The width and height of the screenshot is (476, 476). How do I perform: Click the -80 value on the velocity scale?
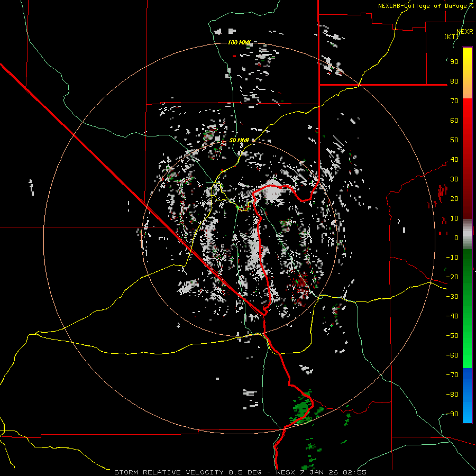tap(452, 395)
